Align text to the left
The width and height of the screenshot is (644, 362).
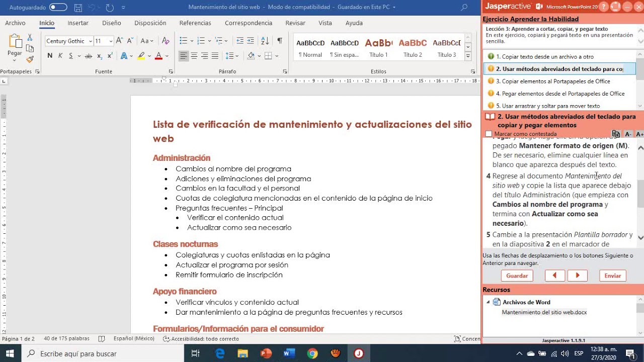(x=184, y=56)
